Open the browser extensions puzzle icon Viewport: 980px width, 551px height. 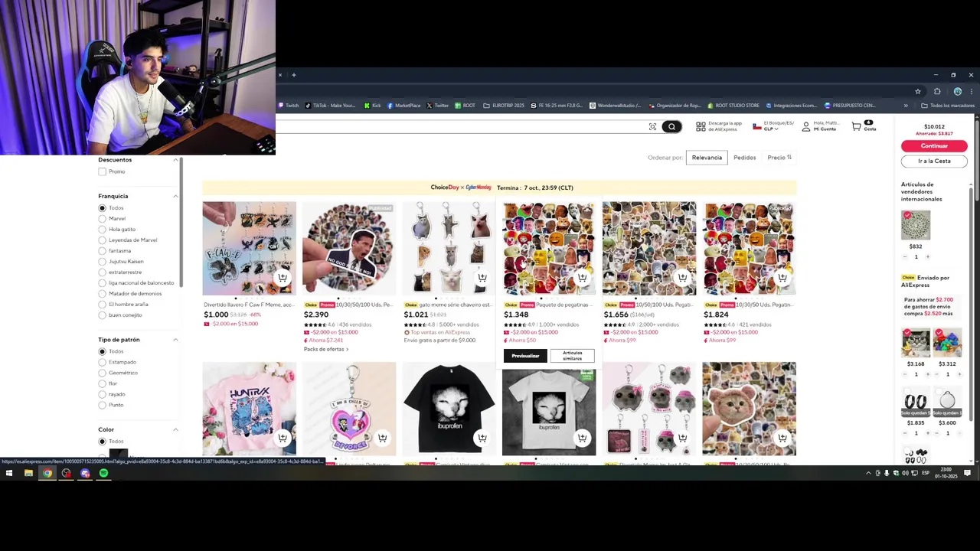click(937, 91)
